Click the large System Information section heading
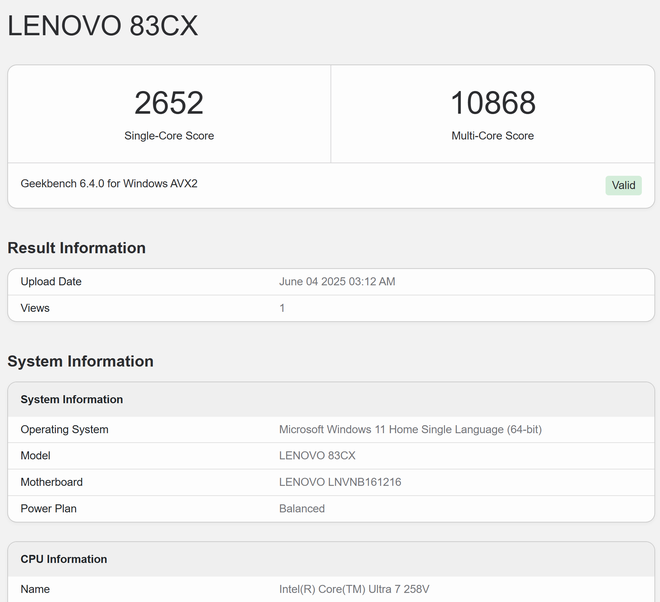The width and height of the screenshot is (660, 602). click(80, 361)
